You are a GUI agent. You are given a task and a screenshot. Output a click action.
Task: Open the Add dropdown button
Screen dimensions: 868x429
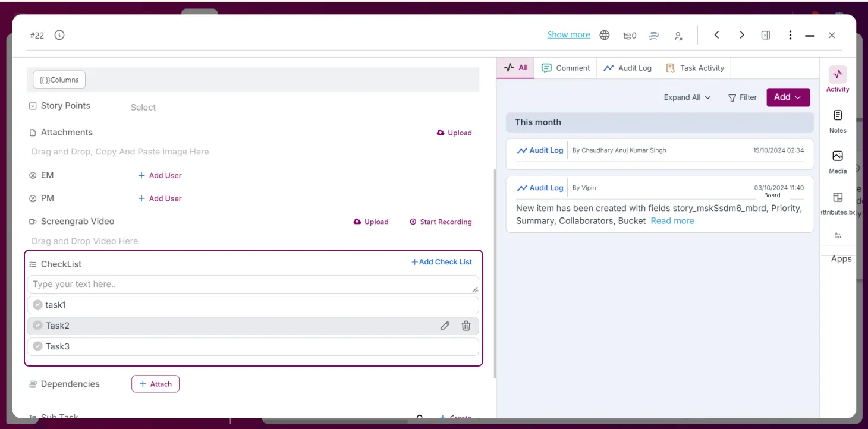[788, 97]
